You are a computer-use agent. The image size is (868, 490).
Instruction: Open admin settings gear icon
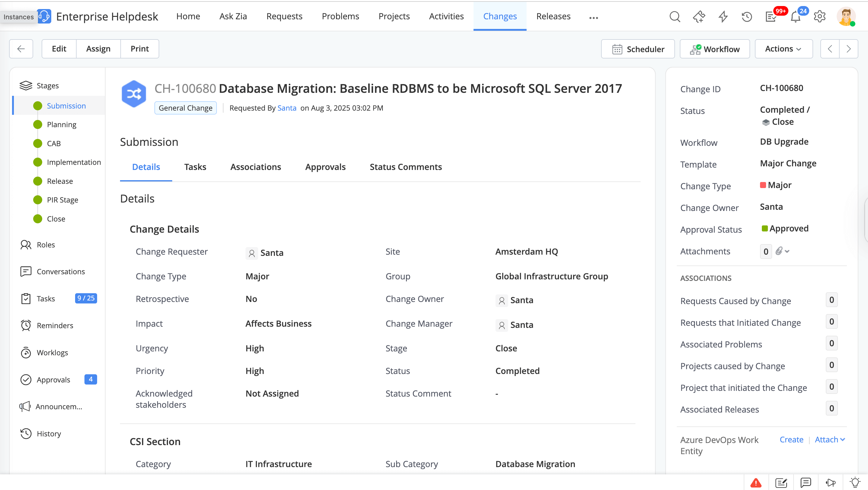coord(819,17)
